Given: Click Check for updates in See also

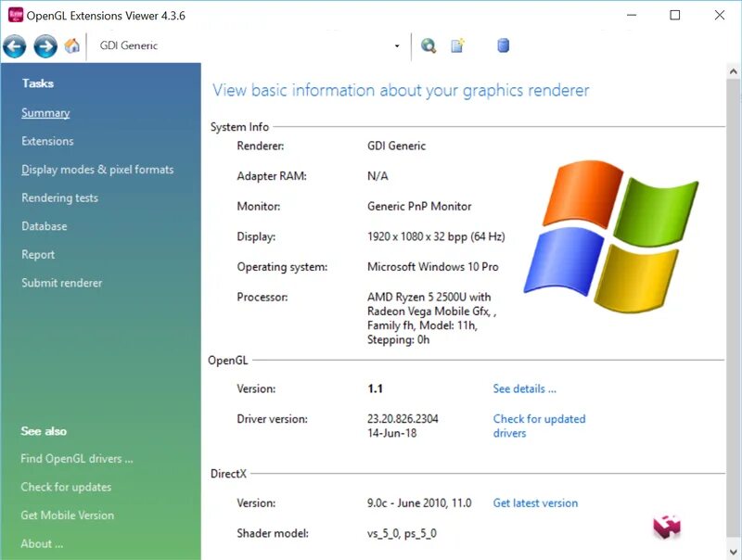Looking at the screenshot, I should pyautogui.click(x=66, y=487).
